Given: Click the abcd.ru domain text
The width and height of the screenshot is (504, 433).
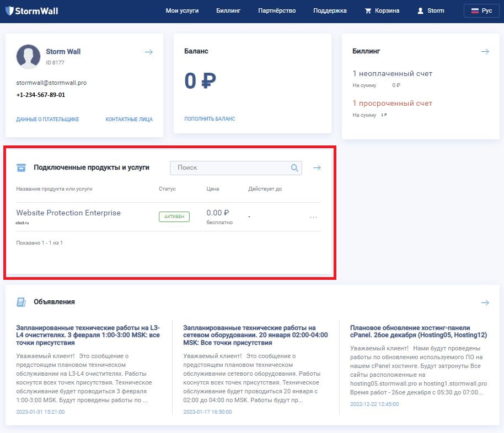Looking at the screenshot, I should tap(22, 223).
